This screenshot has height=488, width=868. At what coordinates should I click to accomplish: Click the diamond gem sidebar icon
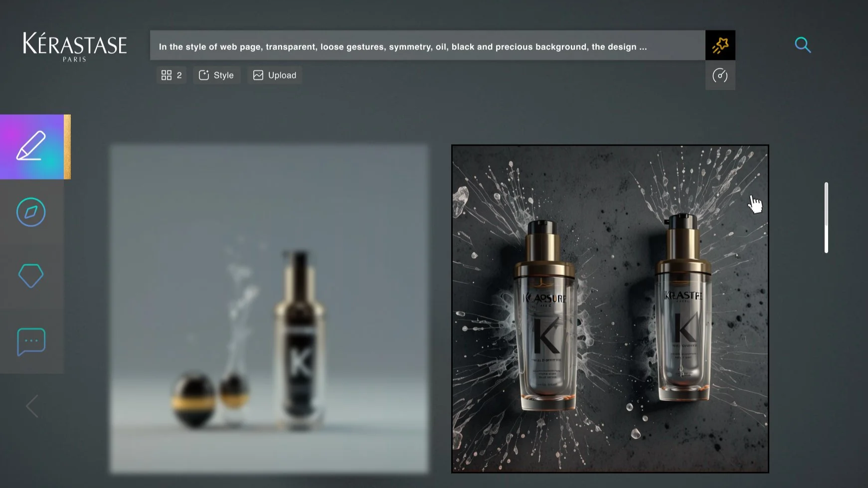click(x=31, y=276)
